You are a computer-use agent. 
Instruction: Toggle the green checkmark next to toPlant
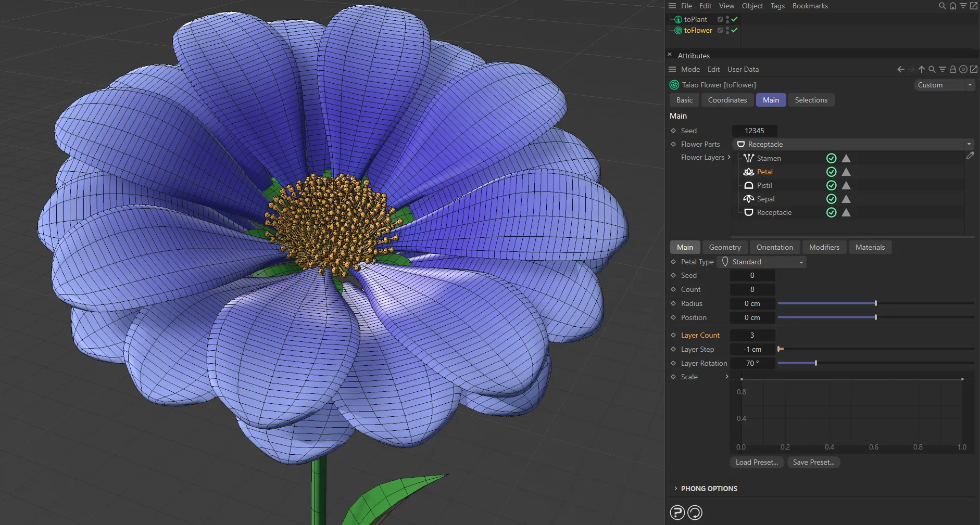point(733,19)
